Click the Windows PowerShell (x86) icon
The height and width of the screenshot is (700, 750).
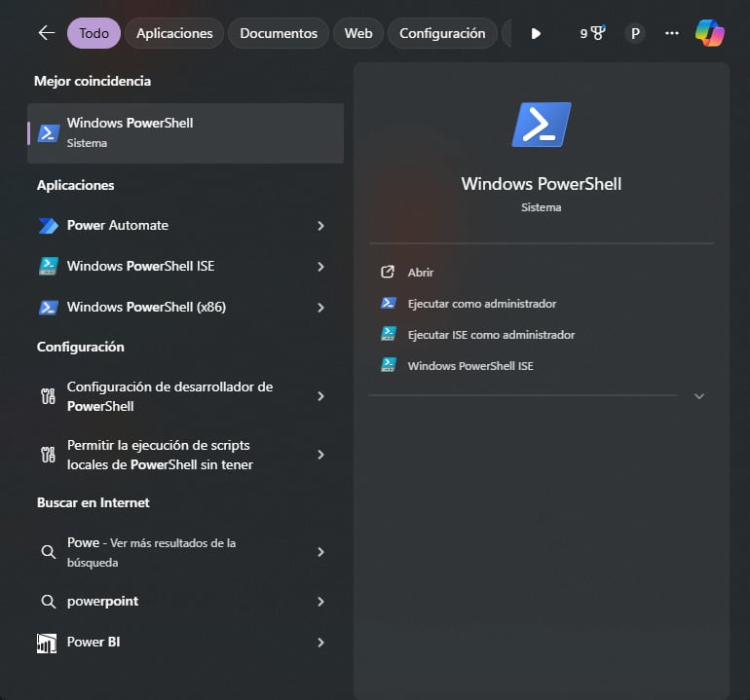click(49, 308)
